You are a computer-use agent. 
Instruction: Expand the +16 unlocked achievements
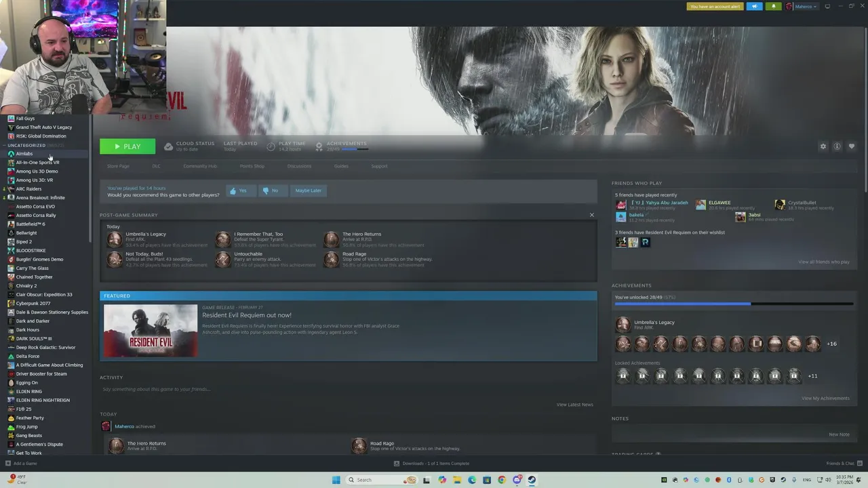831,344
